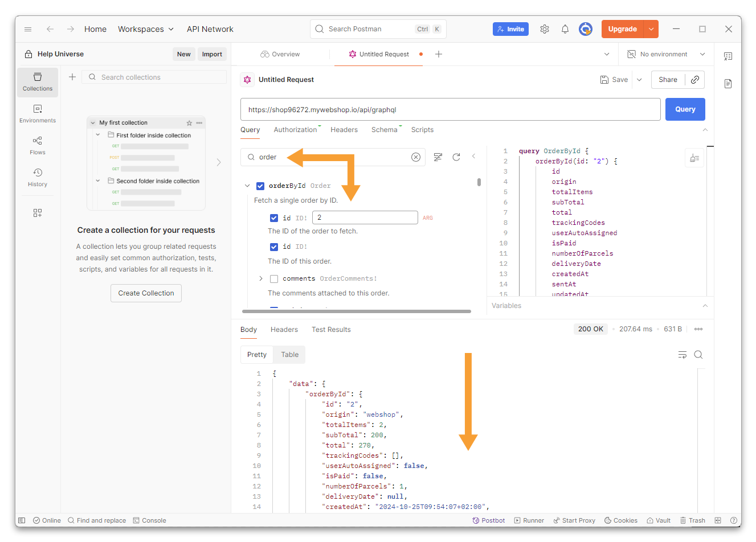This screenshot has height=542, width=756.
Task: Toggle the sidebar icon in the status bar
Action: click(22, 520)
